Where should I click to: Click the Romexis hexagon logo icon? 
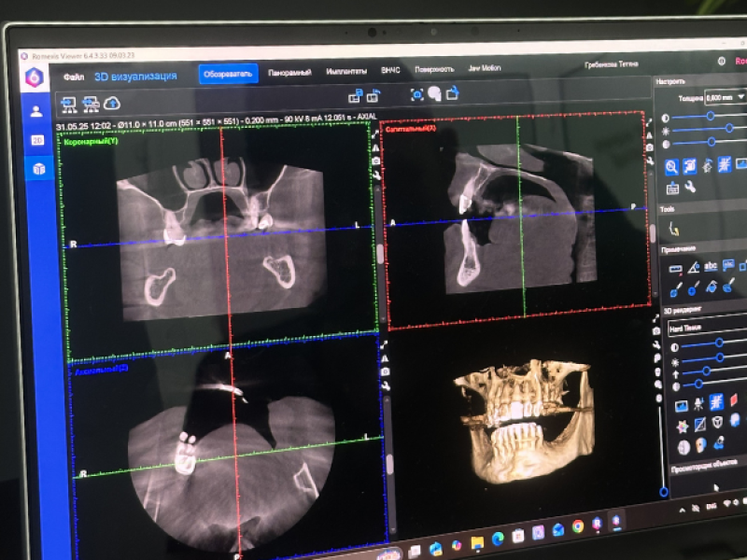pos(35,77)
